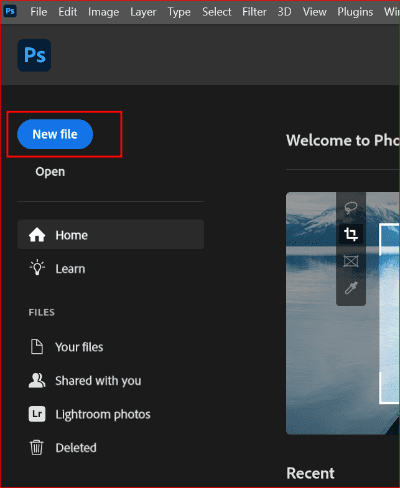Click the Deleted trash can icon
This screenshot has height=488, width=400.
tap(37, 447)
